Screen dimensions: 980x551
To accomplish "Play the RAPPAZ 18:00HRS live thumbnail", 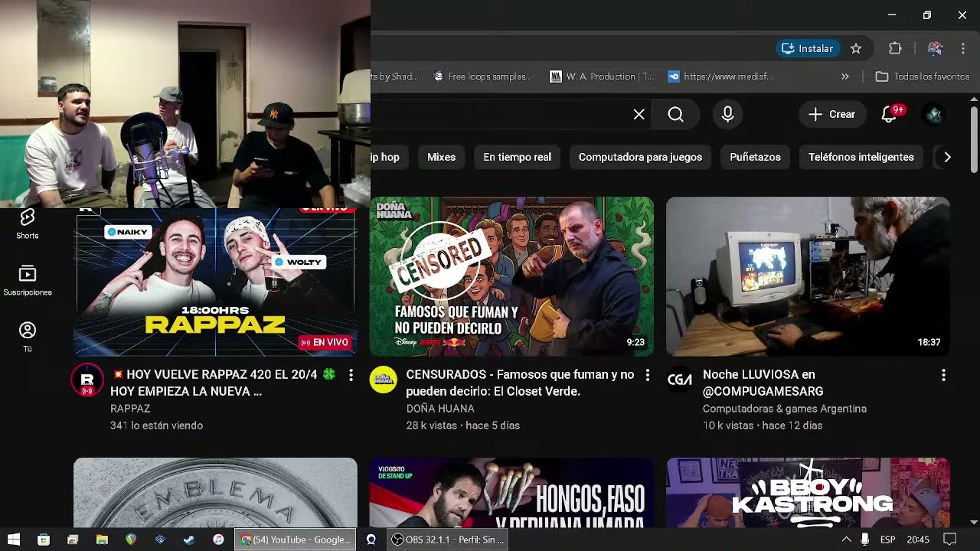I will pyautogui.click(x=215, y=282).
